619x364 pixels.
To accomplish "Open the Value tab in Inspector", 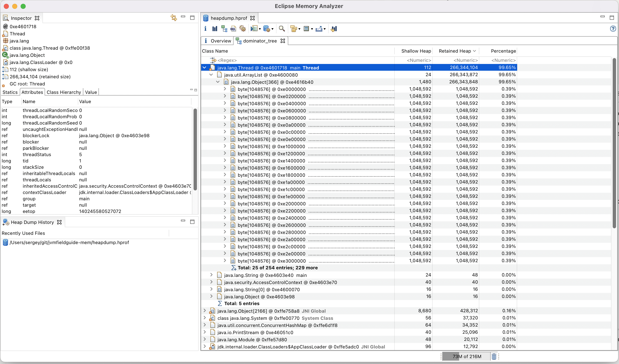I will point(91,92).
